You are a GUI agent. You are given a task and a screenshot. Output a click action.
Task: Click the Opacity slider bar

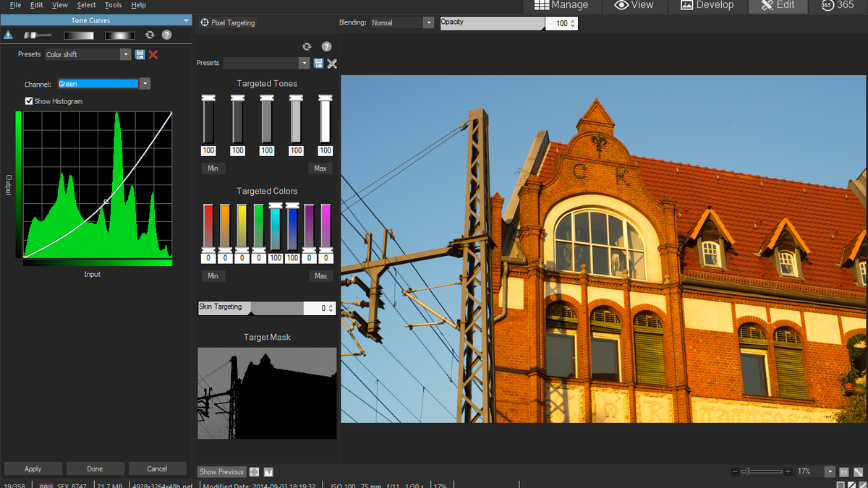pyautogui.click(x=492, y=23)
